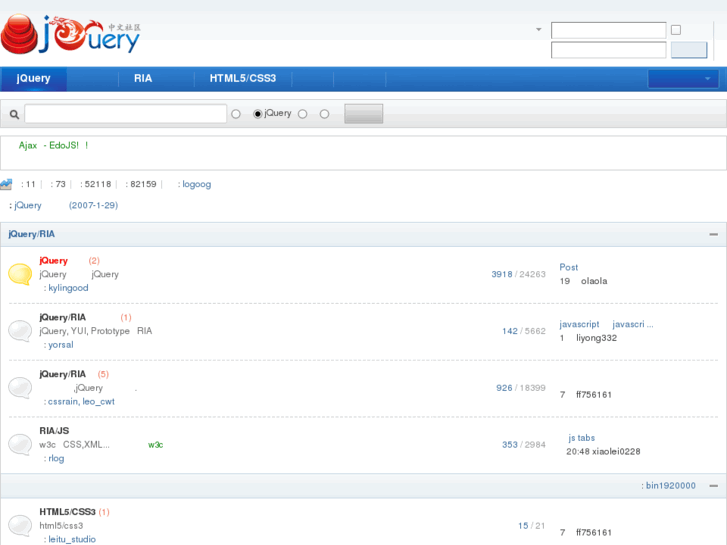Click the gray search submit button
The width and height of the screenshot is (727, 545).
[x=364, y=114]
